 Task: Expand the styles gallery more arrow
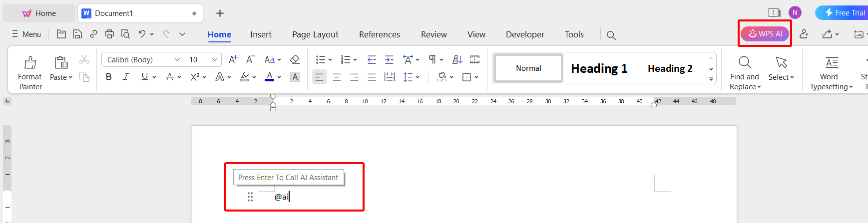tap(711, 79)
